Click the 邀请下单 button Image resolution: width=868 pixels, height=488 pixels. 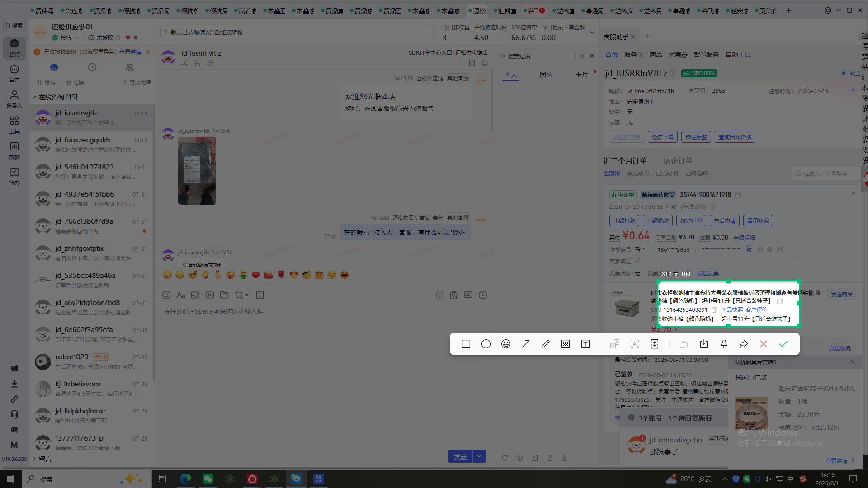(x=663, y=137)
